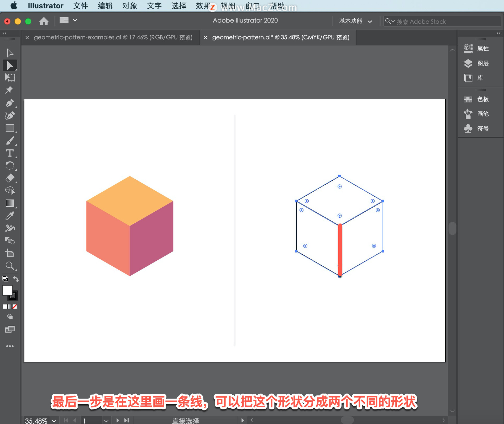Select the Eraser tool
Viewport: 504px width, 424px height.
coord(10,178)
